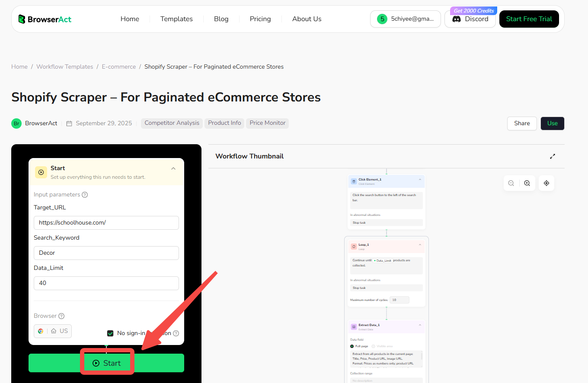Viewport: 588px width, 383px height.
Task: Click the BrowserAct logo
Action: coord(45,19)
